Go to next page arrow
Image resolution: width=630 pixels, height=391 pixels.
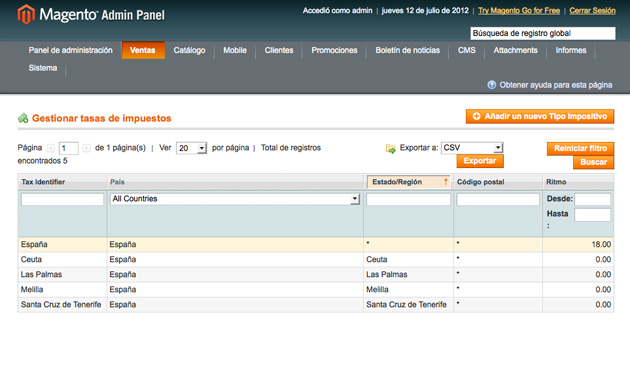pos(86,148)
